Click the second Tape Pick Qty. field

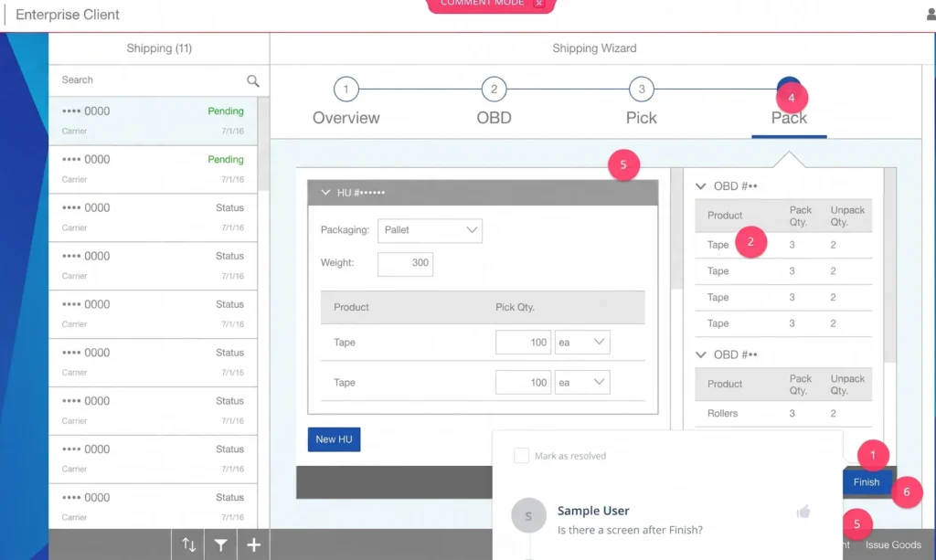click(x=523, y=382)
